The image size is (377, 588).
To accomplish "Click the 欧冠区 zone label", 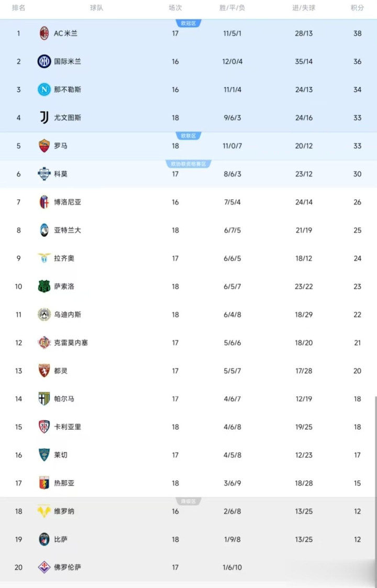I will pos(187,24).
